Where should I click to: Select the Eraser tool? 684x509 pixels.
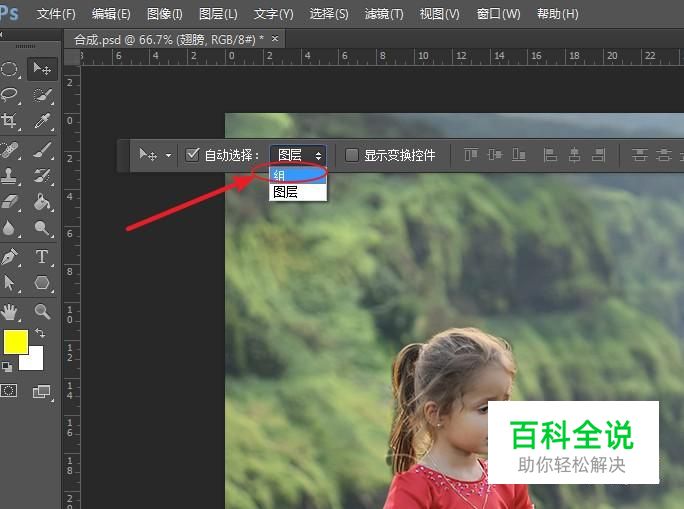click(10, 202)
